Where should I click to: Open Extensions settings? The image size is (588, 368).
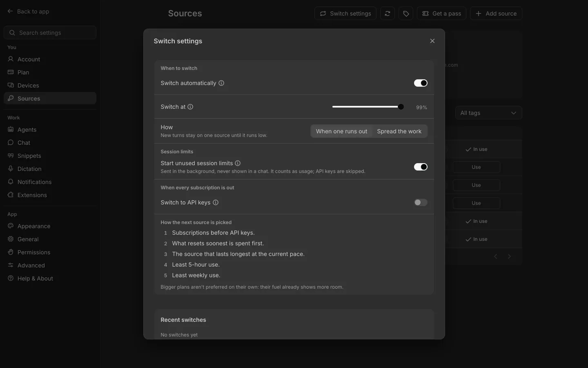pyautogui.click(x=50, y=195)
